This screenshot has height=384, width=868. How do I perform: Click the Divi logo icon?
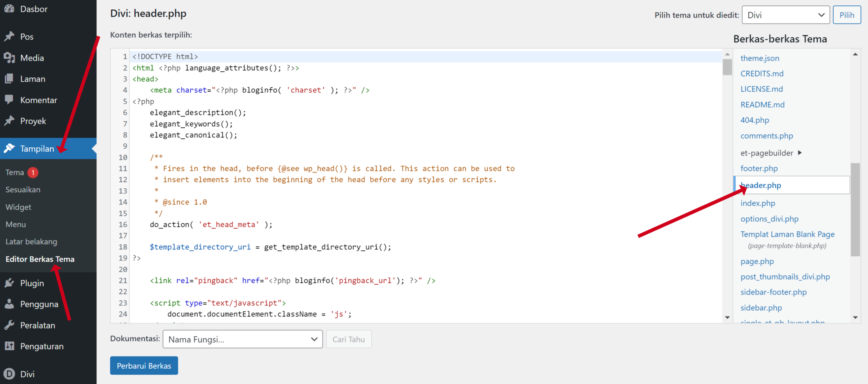tap(9, 373)
